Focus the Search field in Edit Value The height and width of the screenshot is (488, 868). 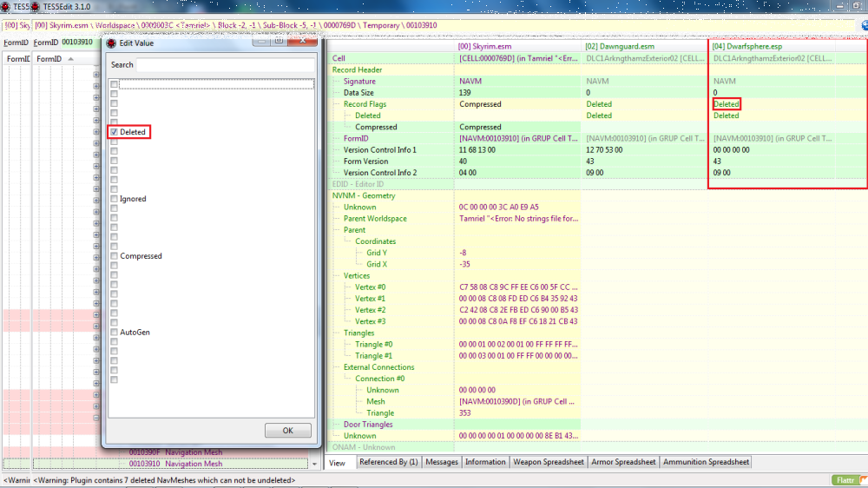[x=226, y=65]
